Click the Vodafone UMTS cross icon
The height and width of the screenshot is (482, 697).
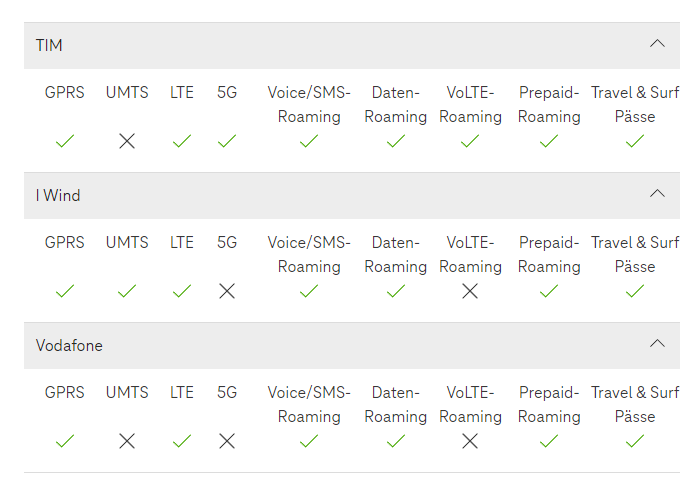pyautogui.click(x=127, y=441)
